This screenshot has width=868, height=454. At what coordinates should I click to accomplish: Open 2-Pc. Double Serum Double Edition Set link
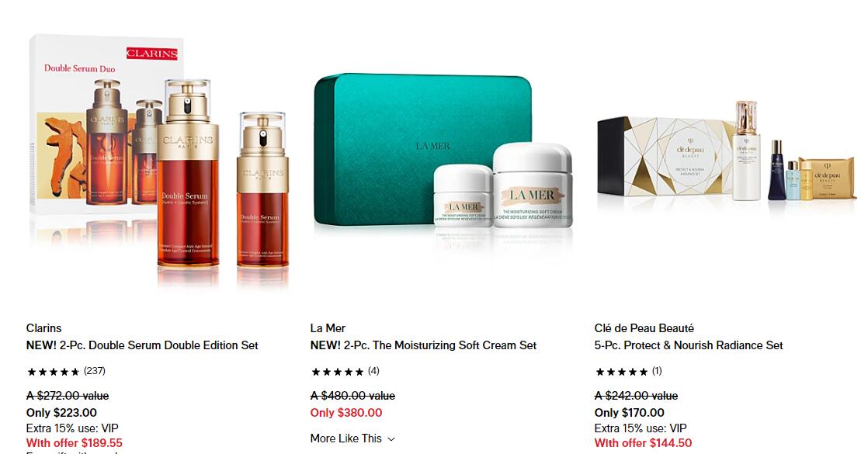pos(142,345)
